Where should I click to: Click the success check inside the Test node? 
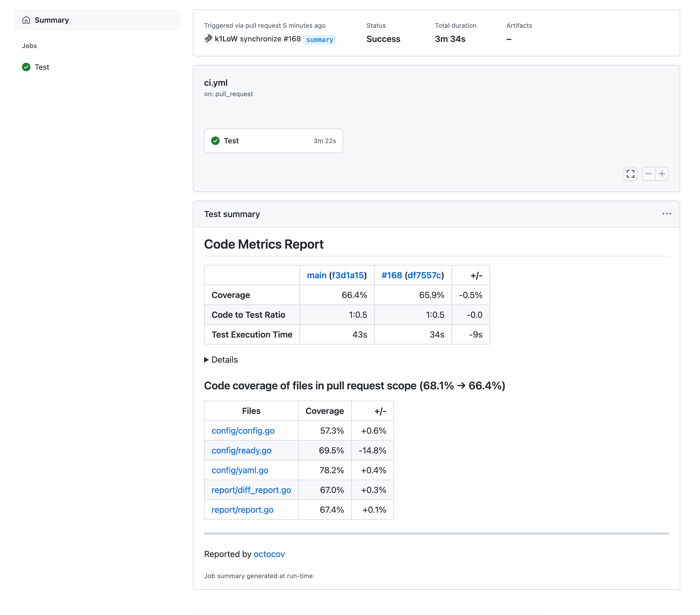(x=215, y=141)
